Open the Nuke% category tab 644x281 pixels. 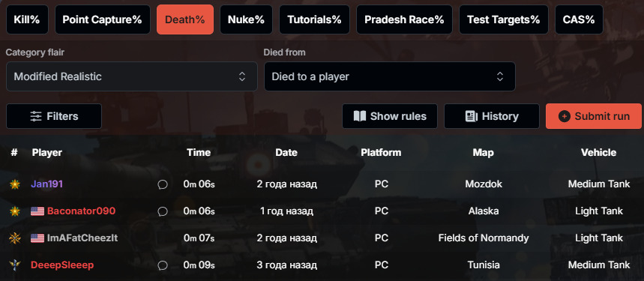(x=246, y=19)
